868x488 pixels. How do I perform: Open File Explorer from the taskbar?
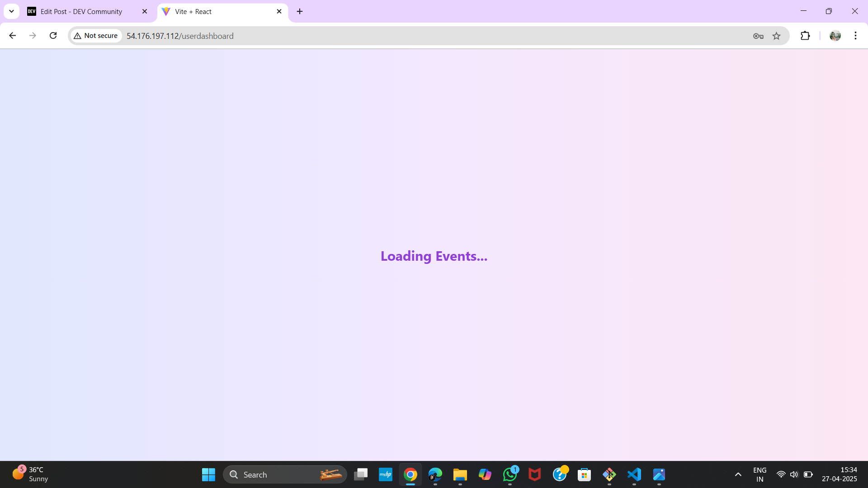(x=460, y=474)
